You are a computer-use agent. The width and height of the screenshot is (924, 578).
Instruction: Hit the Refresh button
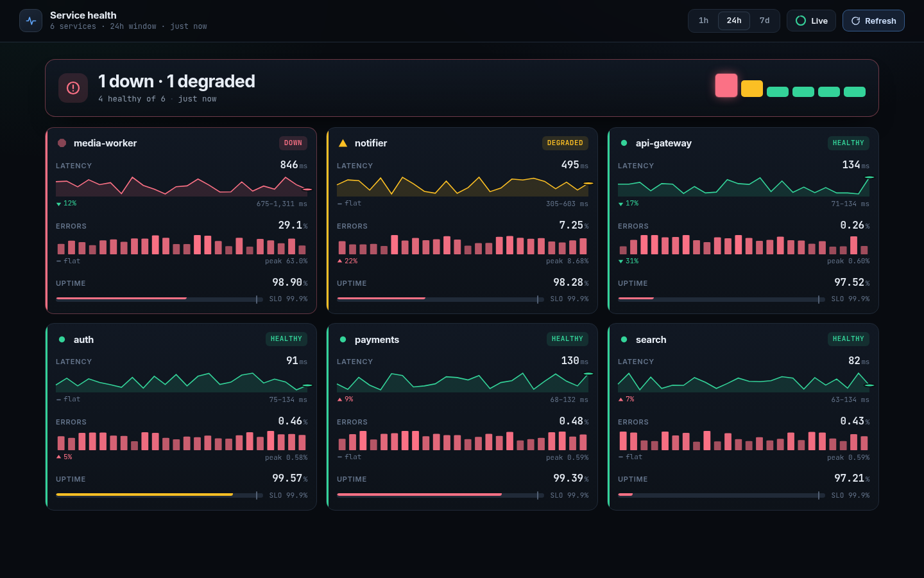click(x=873, y=21)
